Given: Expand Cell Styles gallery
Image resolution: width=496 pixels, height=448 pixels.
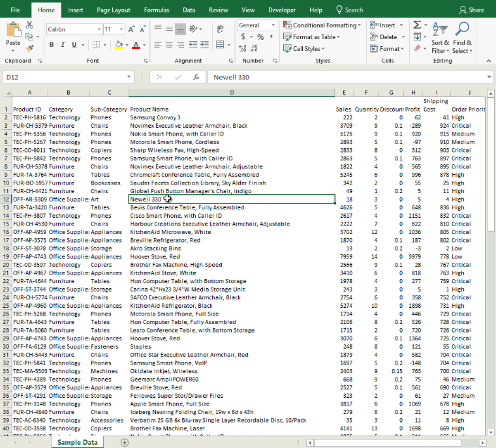Looking at the screenshot, I should pos(303,48).
